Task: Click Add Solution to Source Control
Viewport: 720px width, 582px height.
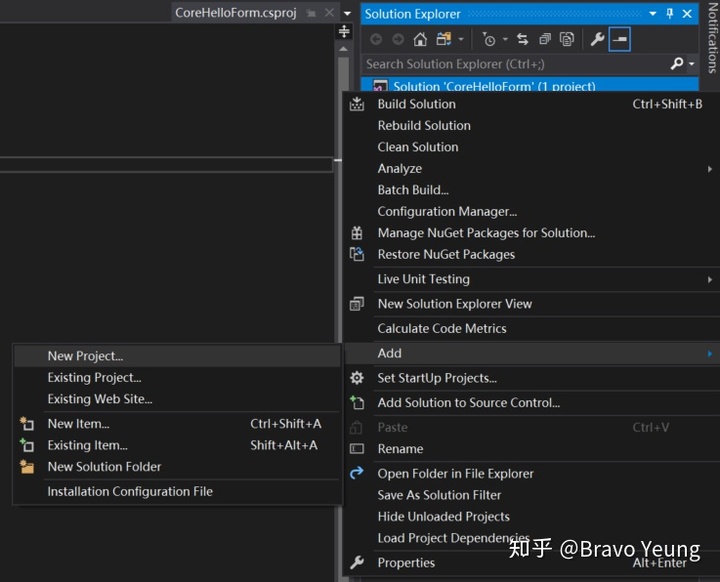Action: coord(531,403)
